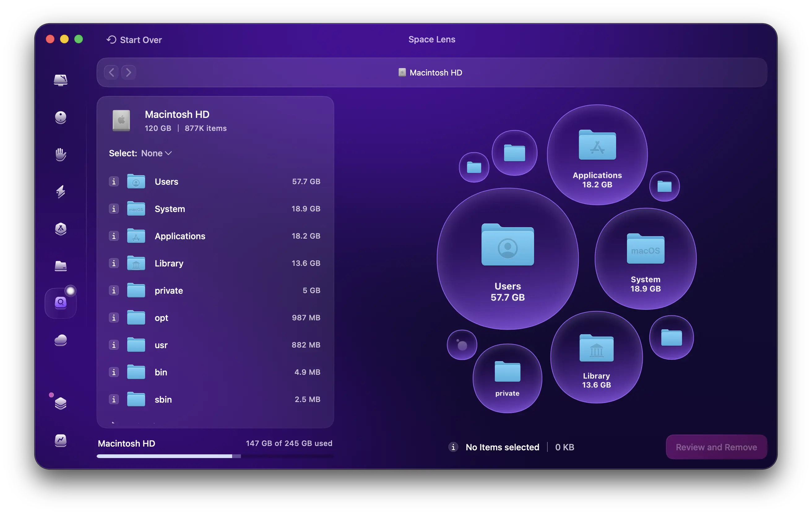Click the 'No Items selected' status text
The height and width of the screenshot is (515, 812).
coord(503,447)
